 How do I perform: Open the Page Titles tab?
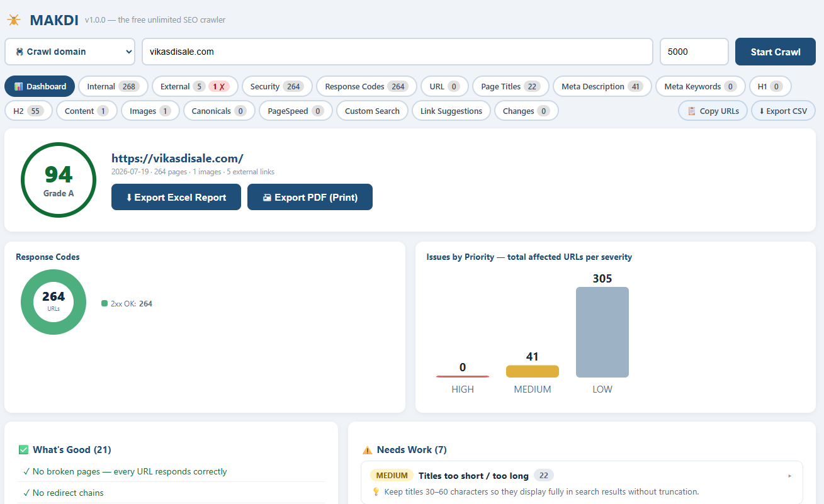511,86
